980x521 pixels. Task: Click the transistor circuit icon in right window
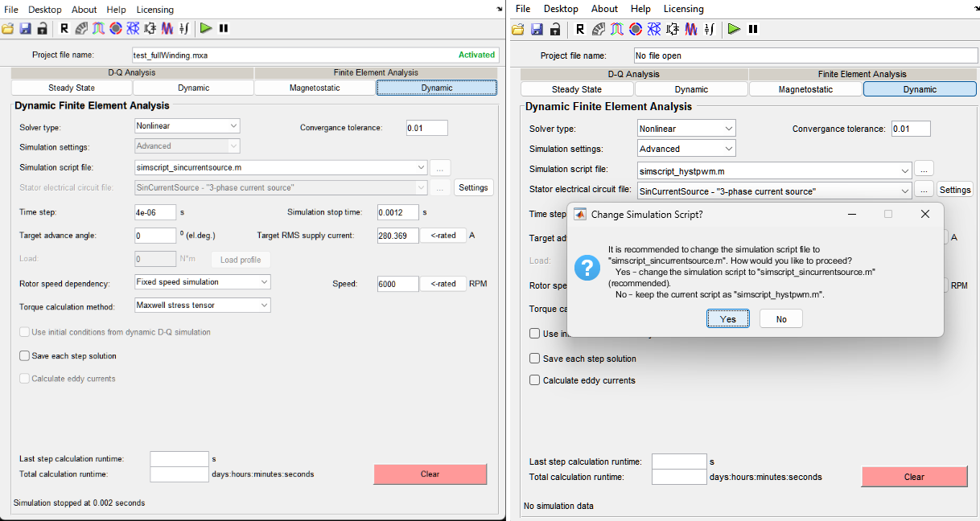pyautogui.click(x=673, y=29)
